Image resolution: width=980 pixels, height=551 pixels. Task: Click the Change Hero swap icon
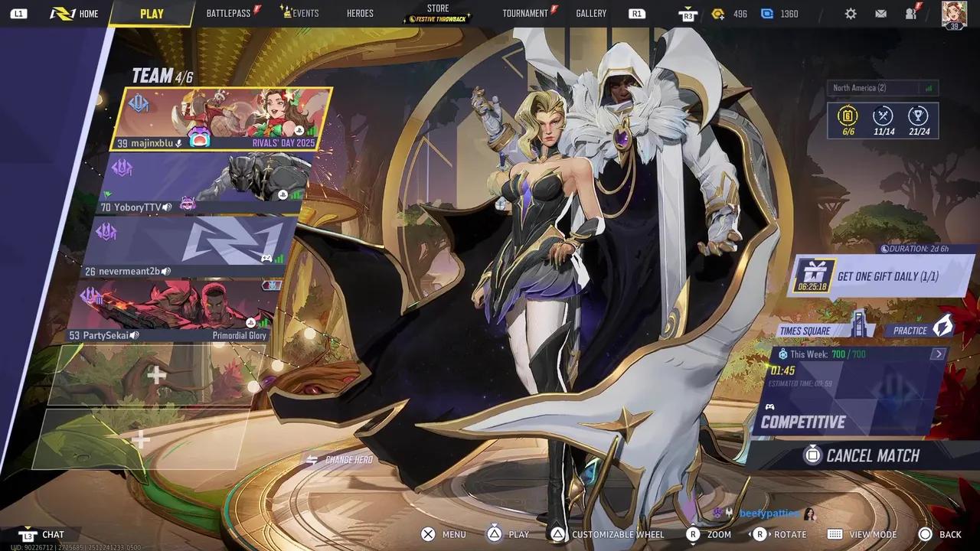[312, 460]
